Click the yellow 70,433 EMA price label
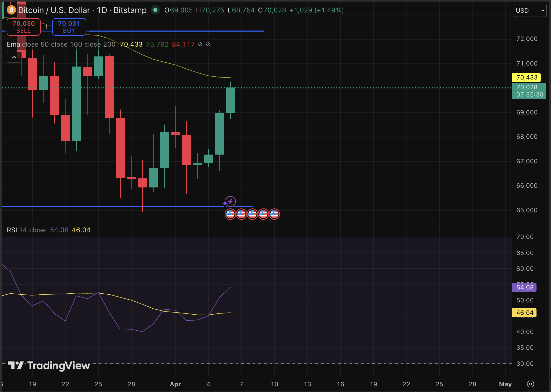Image resolution: width=551 pixels, height=392 pixels. point(526,77)
